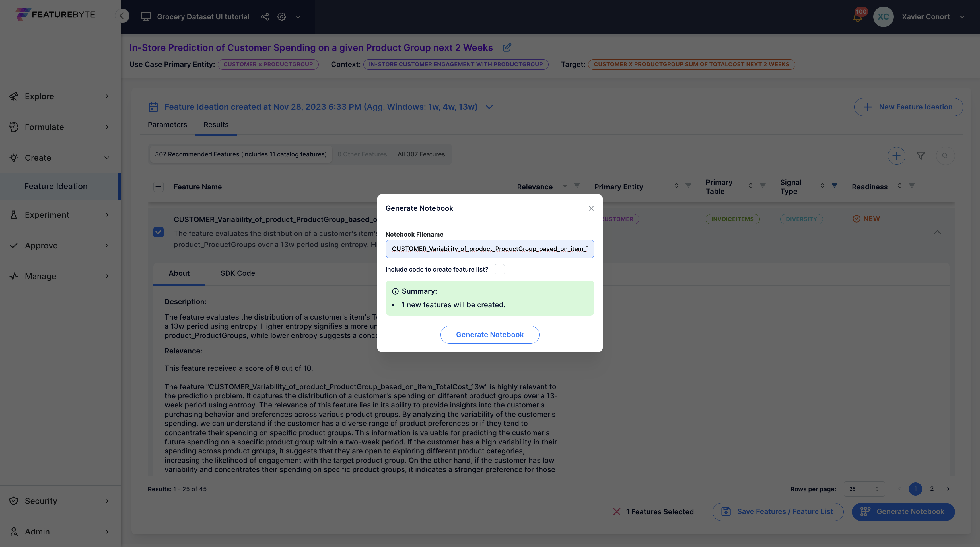The height and width of the screenshot is (547, 980).
Task: Sort by the Primary Table column arrows
Action: click(x=751, y=185)
